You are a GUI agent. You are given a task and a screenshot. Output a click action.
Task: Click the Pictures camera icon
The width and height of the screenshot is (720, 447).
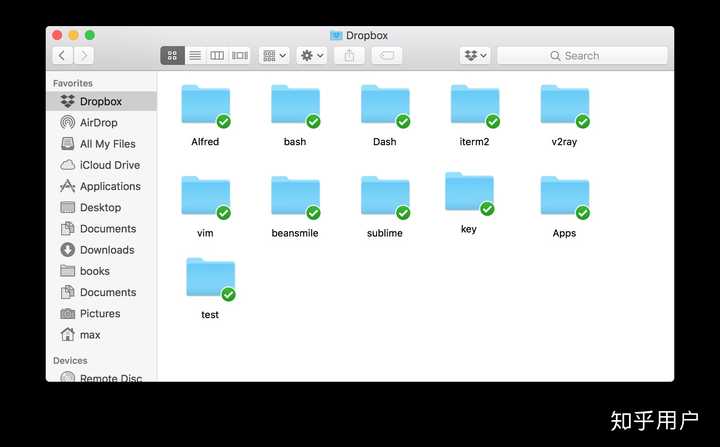(x=68, y=313)
